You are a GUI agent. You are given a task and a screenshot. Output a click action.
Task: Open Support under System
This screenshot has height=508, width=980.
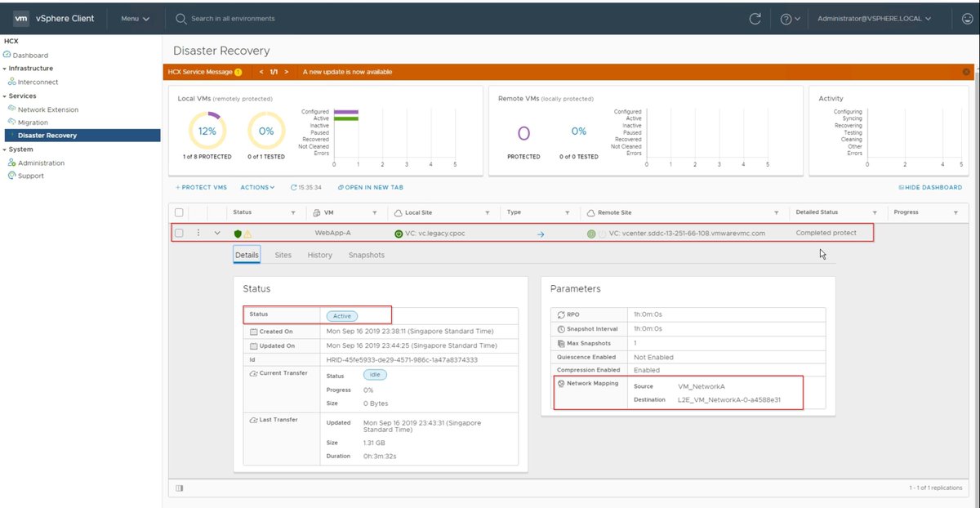[x=31, y=176]
